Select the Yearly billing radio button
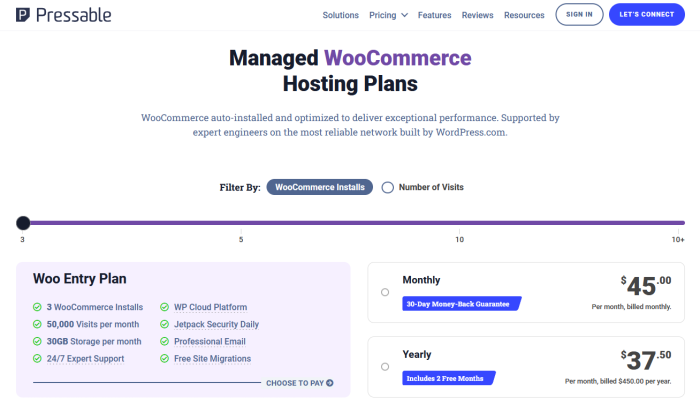The image size is (700, 420). [385, 367]
